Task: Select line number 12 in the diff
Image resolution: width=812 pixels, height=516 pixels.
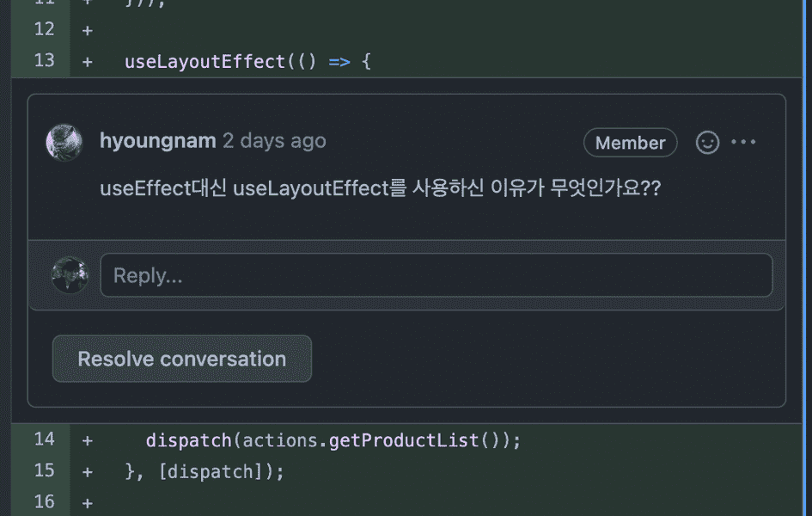Action: coord(45,28)
